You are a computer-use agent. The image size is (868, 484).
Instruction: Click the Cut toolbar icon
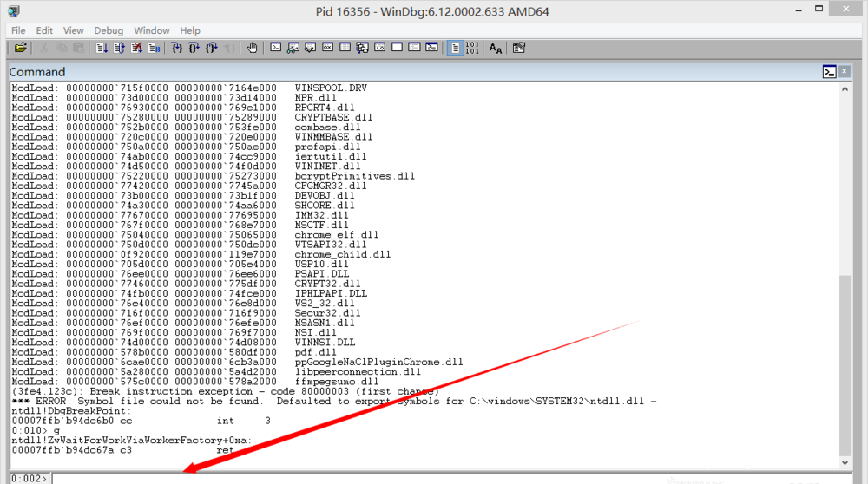click(43, 48)
